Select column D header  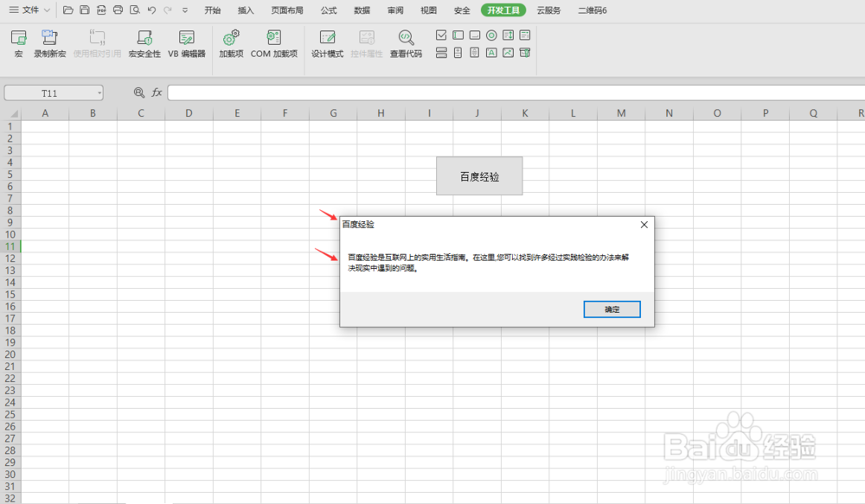(x=189, y=113)
